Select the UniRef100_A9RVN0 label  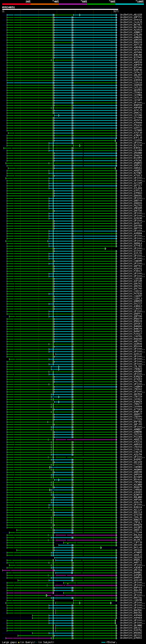point(131,47)
